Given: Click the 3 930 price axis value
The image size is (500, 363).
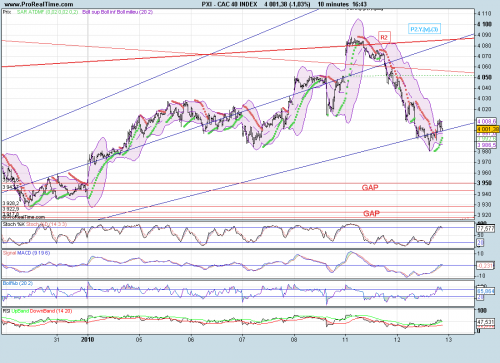Looking at the screenshot, I should pyautogui.click(x=484, y=205).
